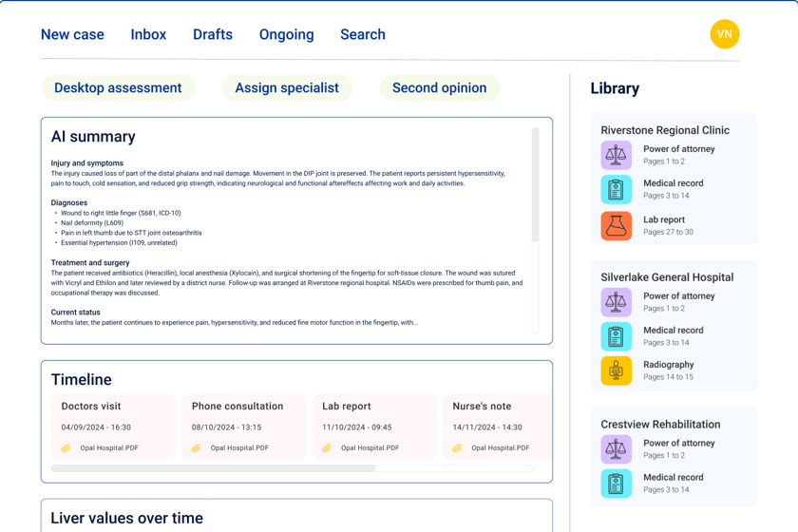Select the Phone consultation timeline card
Image resolution: width=798 pixels, height=532 pixels.
point(244,427)
